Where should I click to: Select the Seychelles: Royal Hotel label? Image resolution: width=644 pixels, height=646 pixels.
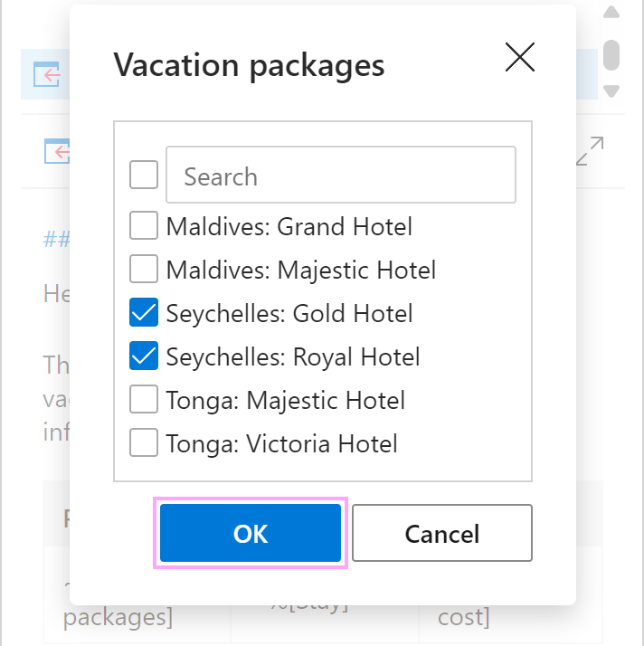click(293, 356)
